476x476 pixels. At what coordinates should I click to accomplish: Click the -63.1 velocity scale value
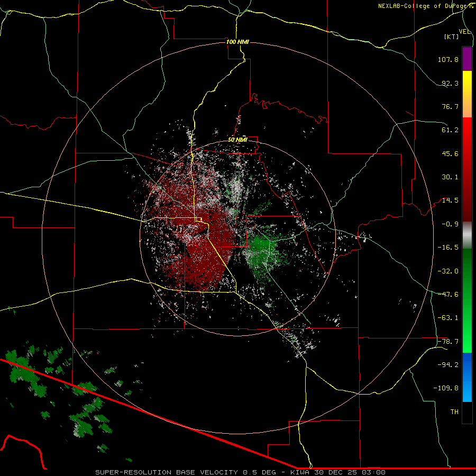(448, 318)
